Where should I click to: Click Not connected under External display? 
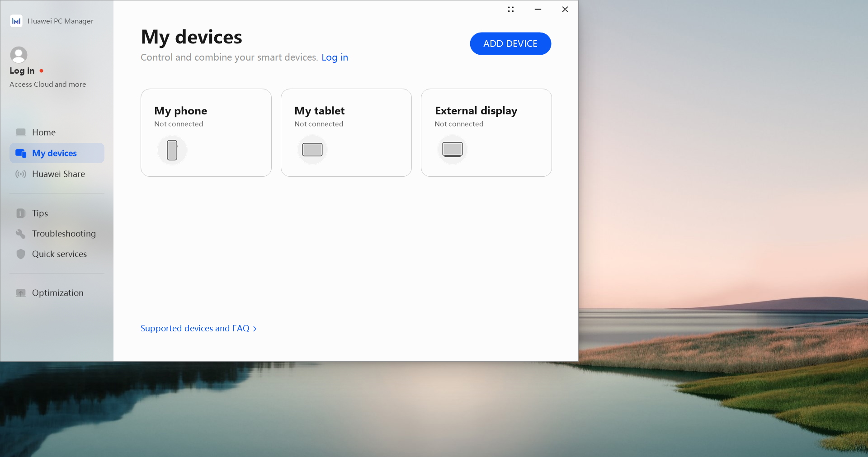[459, 124]
